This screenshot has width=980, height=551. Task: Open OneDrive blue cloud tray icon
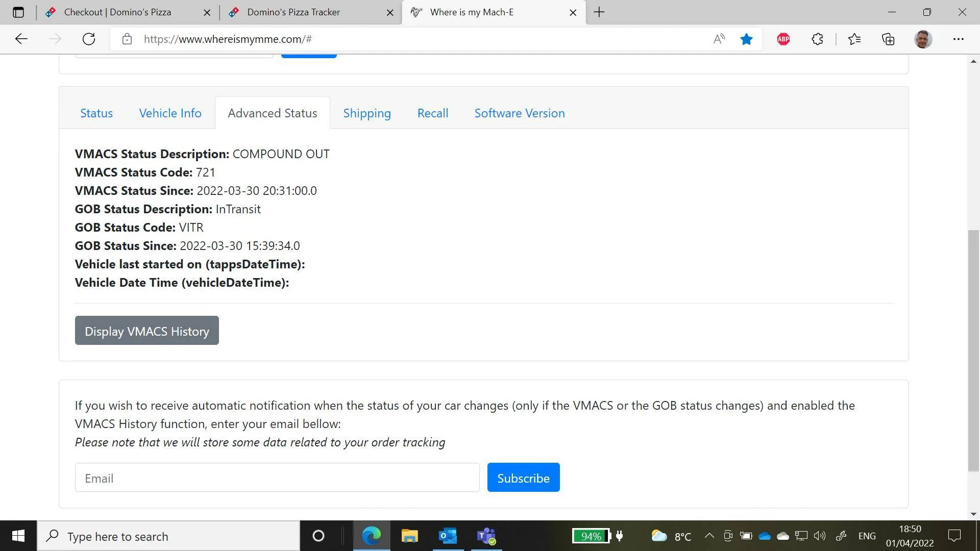tap(764, 536)
